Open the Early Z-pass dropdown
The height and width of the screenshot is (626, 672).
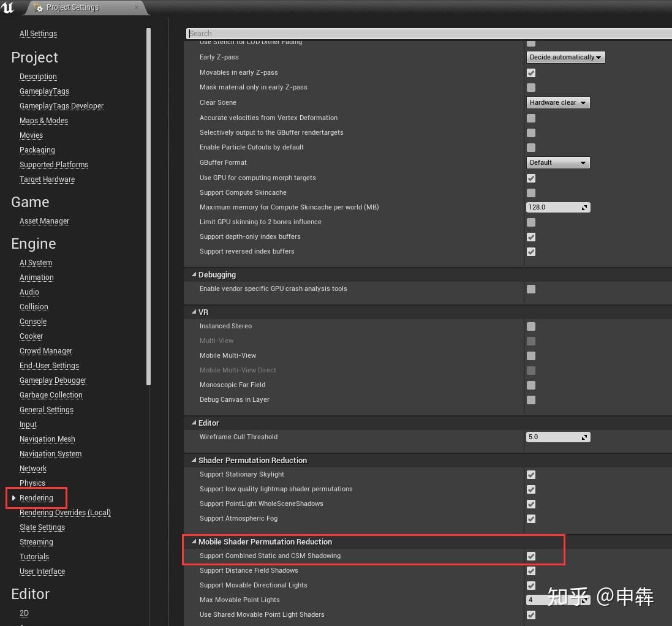pyautogui.click(x=565, y=57)
